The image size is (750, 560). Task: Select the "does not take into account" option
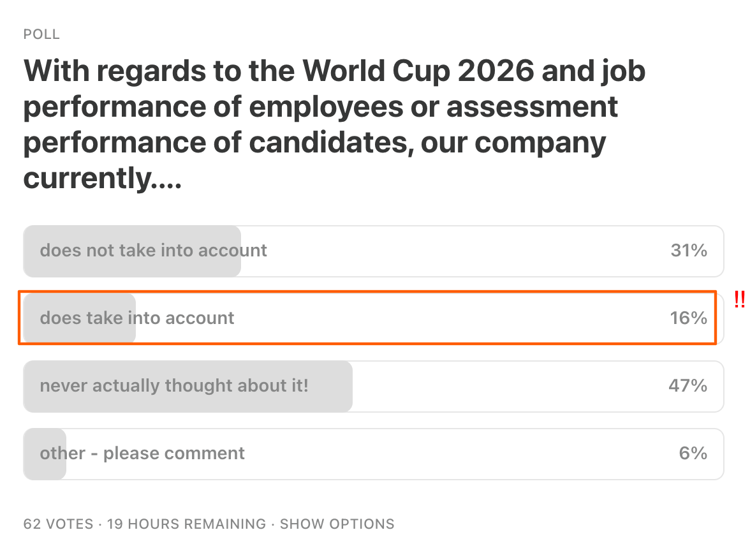(x=374, y=251)
